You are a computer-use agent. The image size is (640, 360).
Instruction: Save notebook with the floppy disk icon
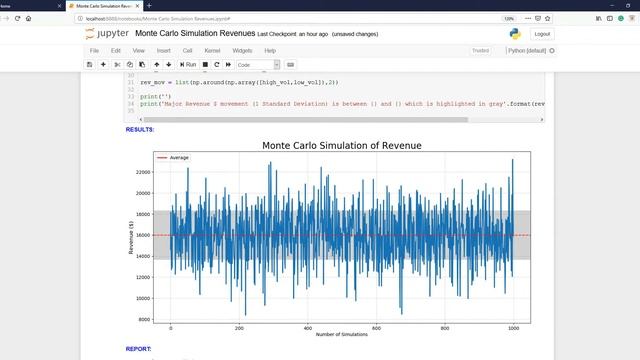pos(89,64)
